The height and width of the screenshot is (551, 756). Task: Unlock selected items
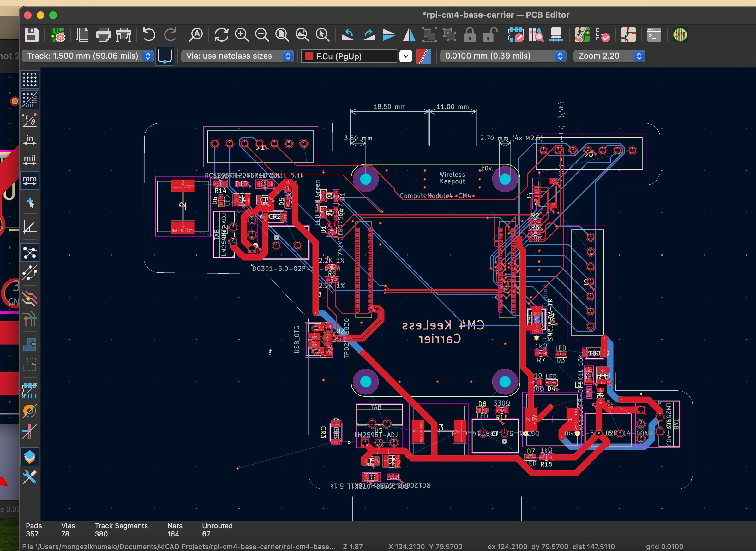pyautogui.click(x=490, y=35)
